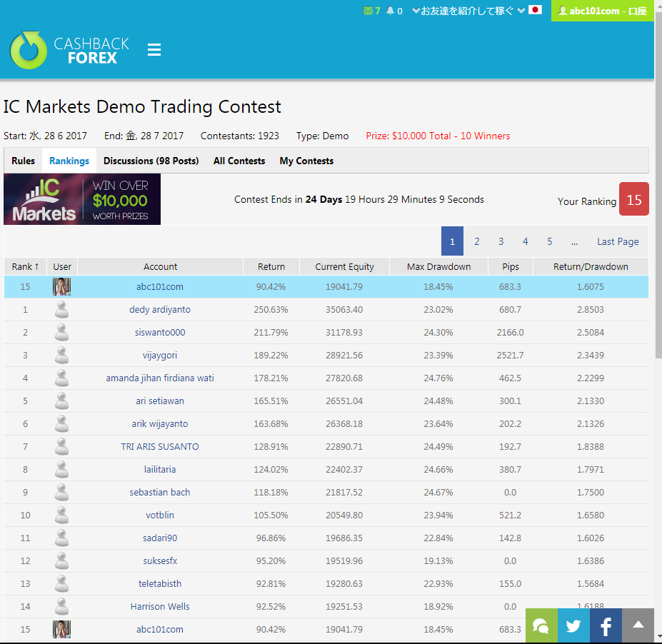662x644 pixels.
Task: Sort by Return/Drawdown column header
Action: tap(591, 267)
